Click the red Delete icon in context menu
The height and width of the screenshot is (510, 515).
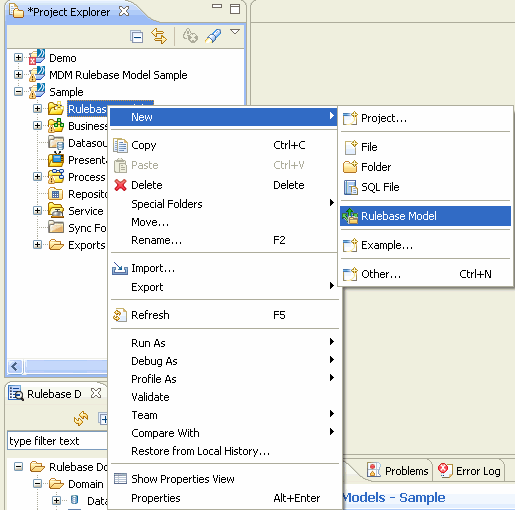click(120, 185)
